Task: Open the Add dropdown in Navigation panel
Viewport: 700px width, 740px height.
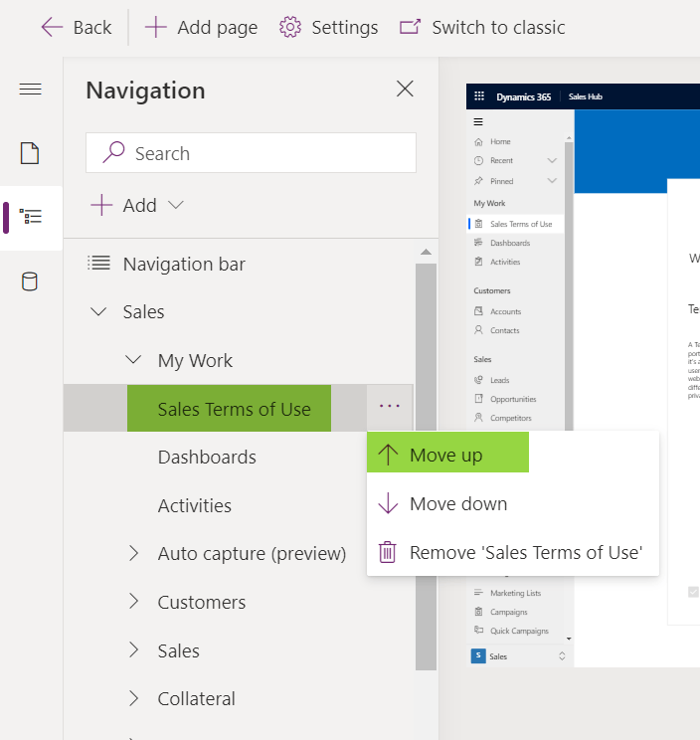Action: click(x=138, y=205)
